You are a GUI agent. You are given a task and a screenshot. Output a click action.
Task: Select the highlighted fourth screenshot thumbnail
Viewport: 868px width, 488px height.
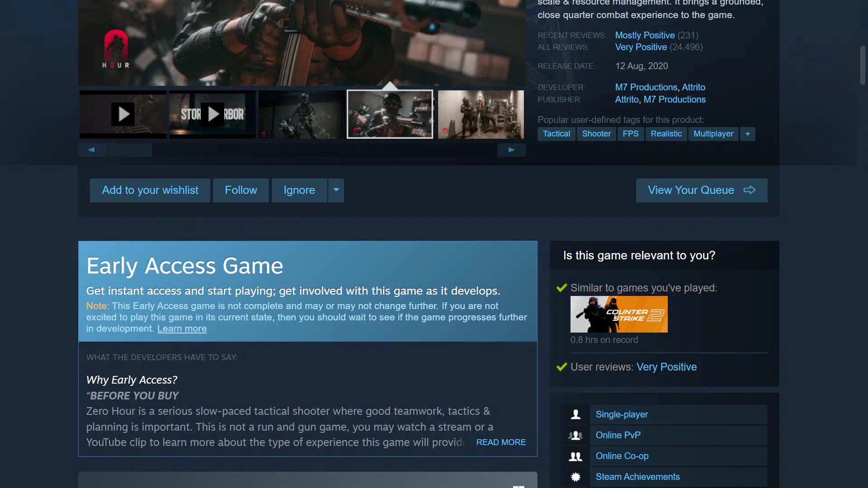click(x=390, y=114)
